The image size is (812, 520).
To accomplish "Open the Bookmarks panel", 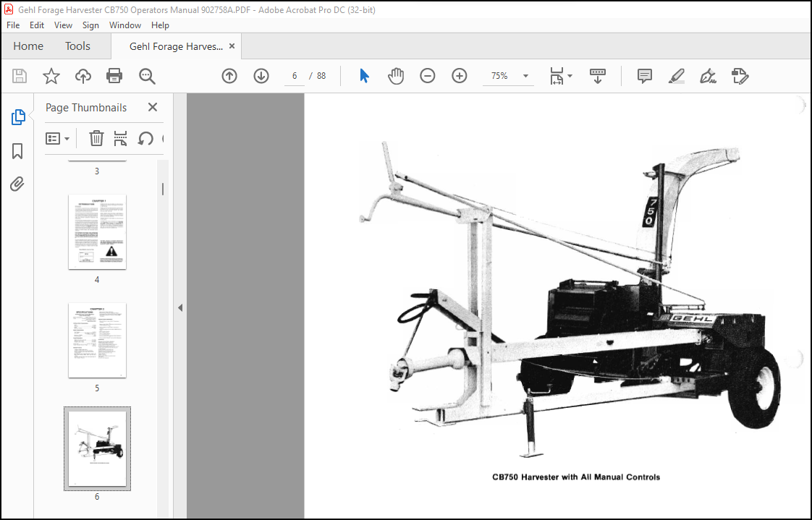I will pyautogui.click(x=17, y=151).
